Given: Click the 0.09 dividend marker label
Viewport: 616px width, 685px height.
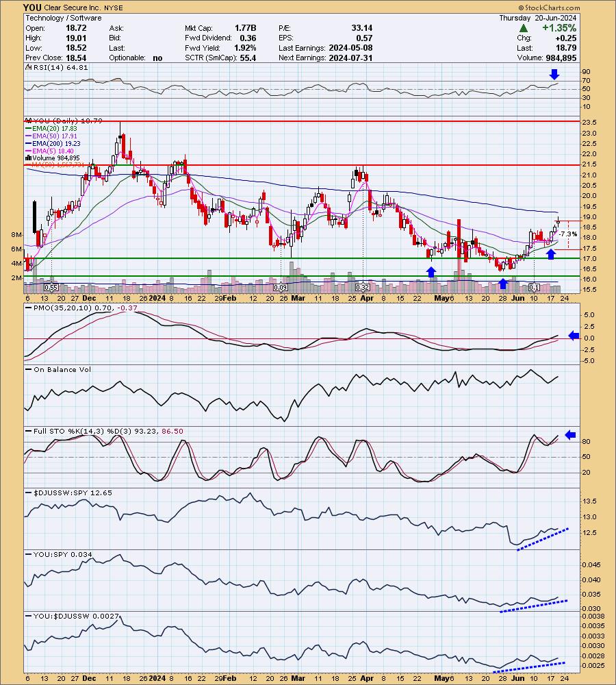Looking at the screenshot, I should [280, 288].
